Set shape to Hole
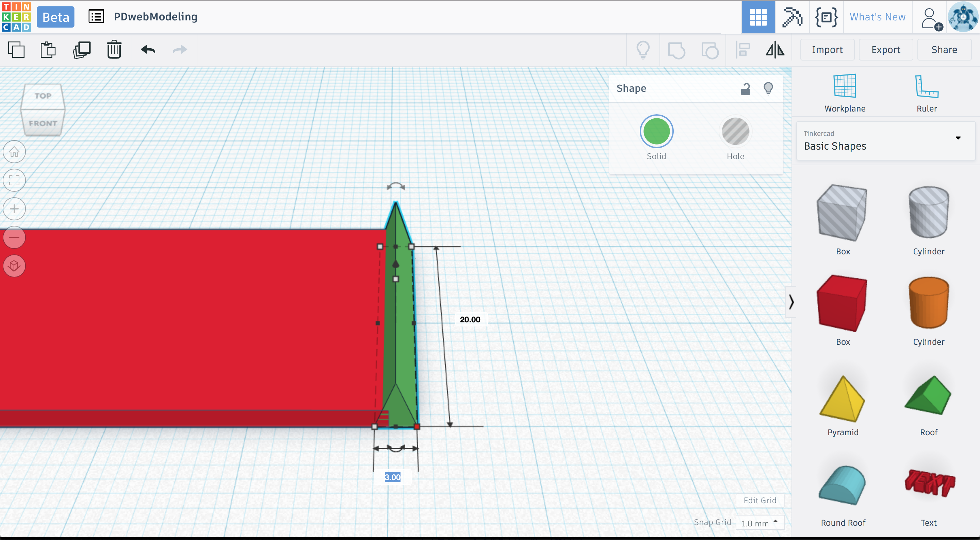 tap(735, 132)
